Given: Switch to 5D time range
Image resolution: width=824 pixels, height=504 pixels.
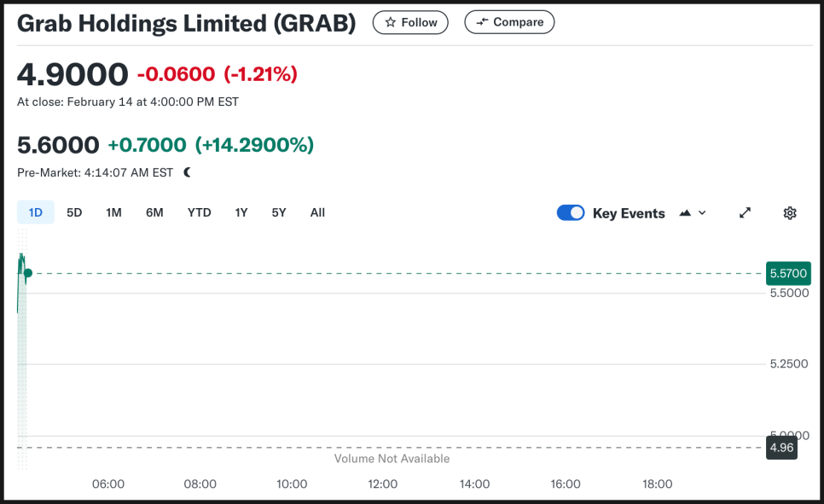Looking at the screenshot, I should tap(74, 212).
